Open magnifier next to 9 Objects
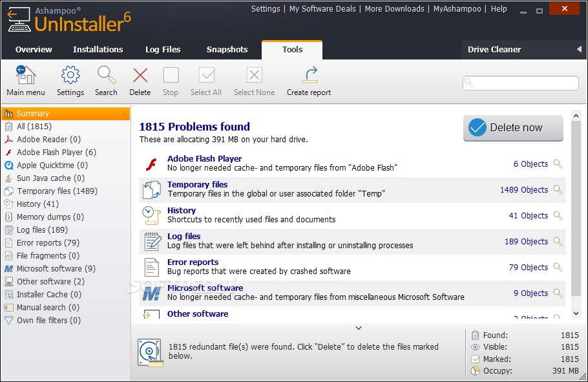The height and width of the screenshot is (382, 588). pos(558,293)
